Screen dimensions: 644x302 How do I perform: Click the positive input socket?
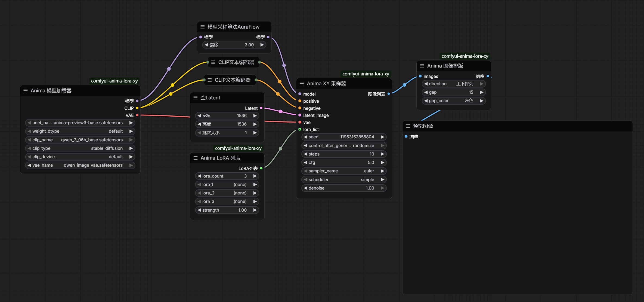pos(300,101)
